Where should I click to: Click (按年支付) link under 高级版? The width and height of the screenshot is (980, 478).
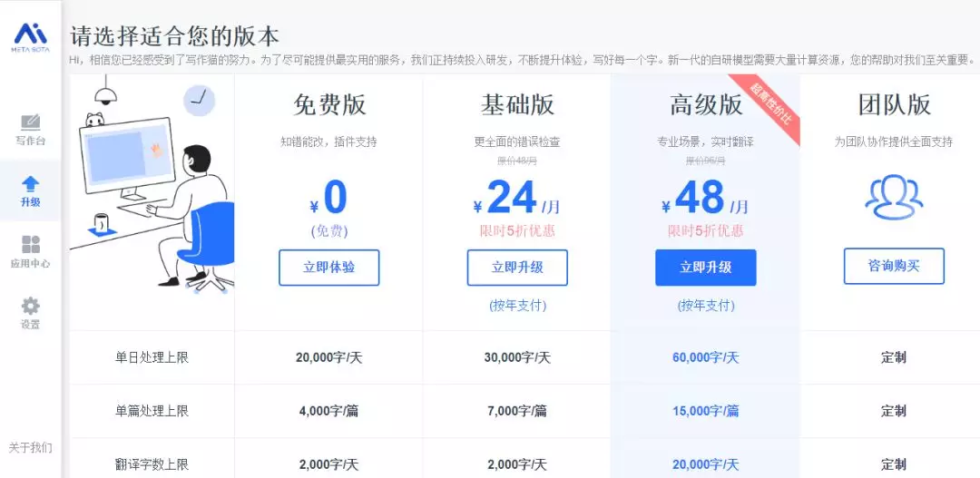[706, 306]
